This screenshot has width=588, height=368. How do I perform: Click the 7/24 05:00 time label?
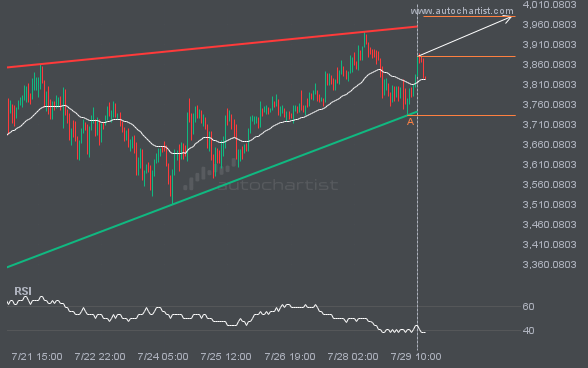point(163,356)
